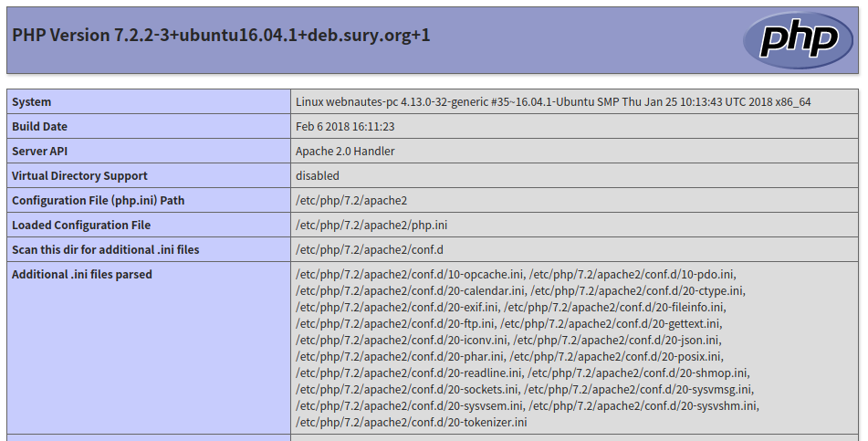Viewport: 868px width, 441px height.
Task: Click the Build Date label cell
Action: coord(149,126)
